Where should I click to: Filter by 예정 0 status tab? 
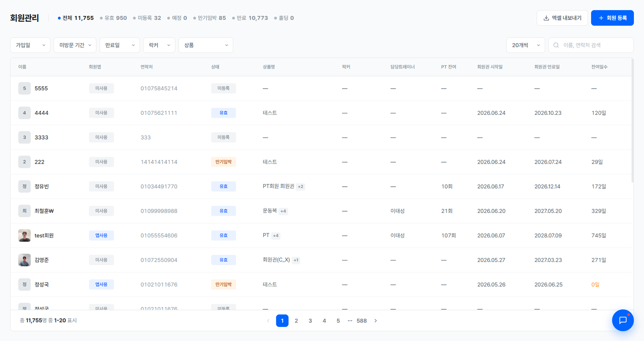click(177, 18)
